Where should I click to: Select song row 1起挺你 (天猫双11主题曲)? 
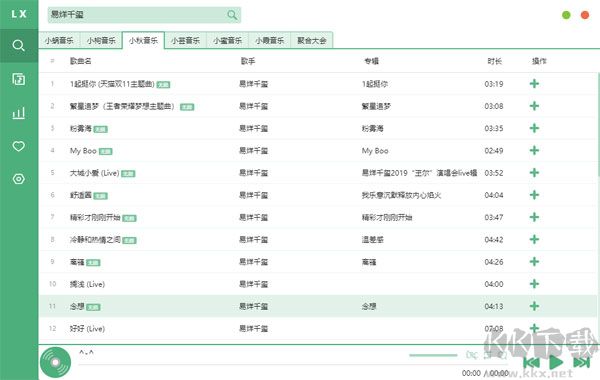318,84
